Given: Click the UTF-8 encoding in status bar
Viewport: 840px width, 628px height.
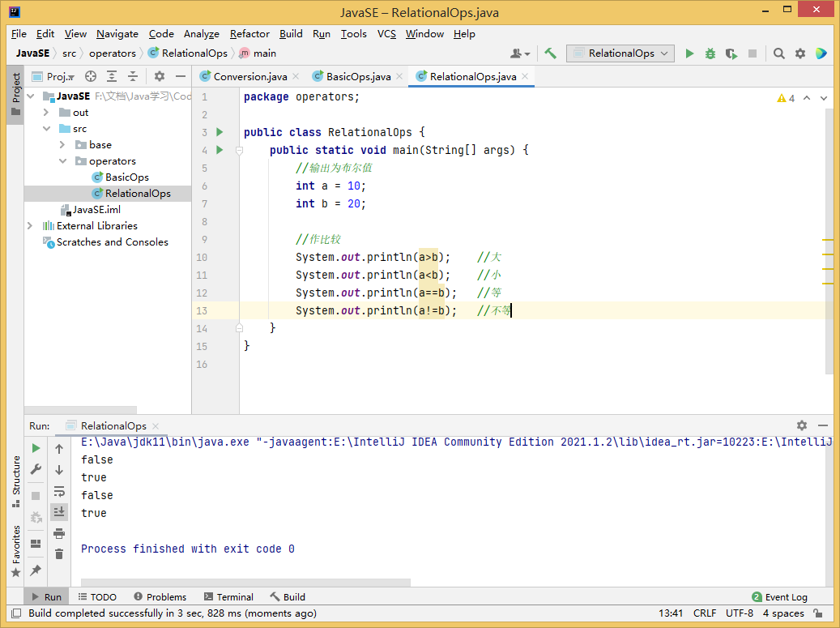Looking at the screenshot, I should pyautogui.click(x=739, y=613).
